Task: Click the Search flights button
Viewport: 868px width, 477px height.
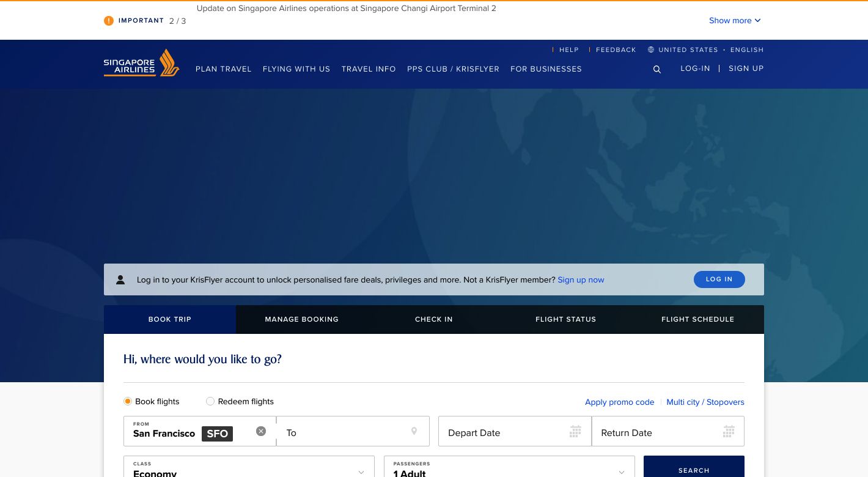Action: tap(694, 467)
